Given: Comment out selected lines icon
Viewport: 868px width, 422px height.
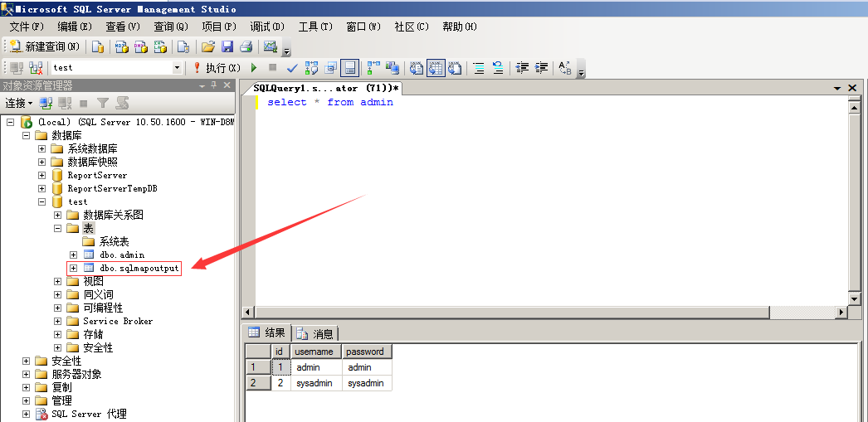Looking at the screenshot, I should tap(478, 68).
